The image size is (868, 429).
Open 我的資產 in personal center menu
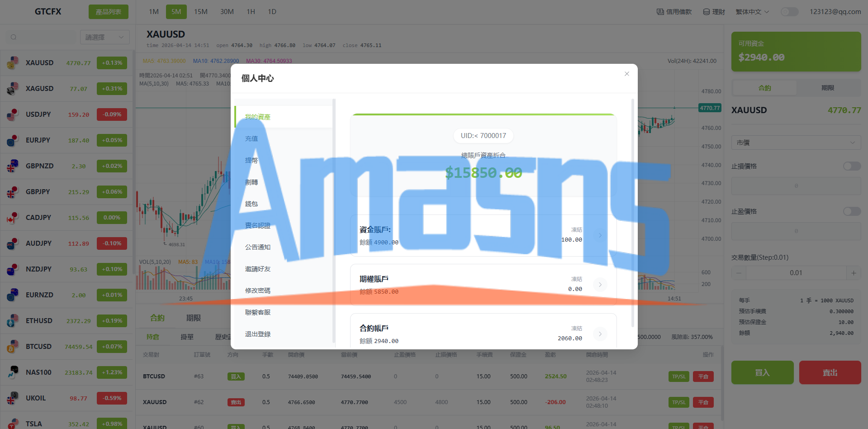284,117
